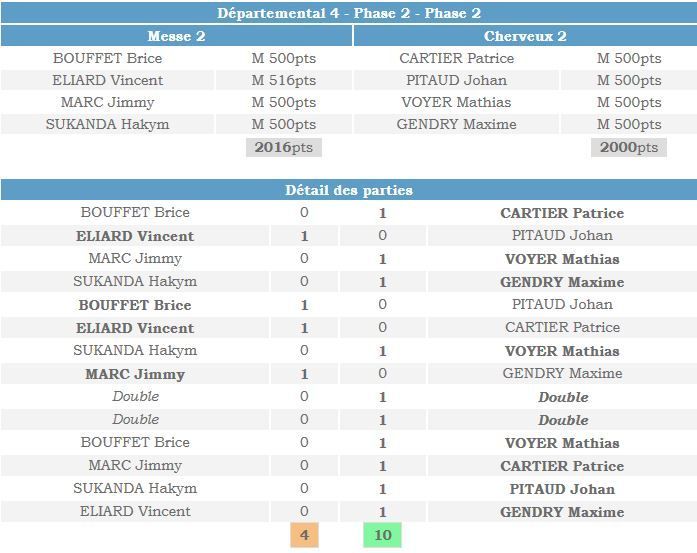Click the 2000pts team total
The height and width of the screenshot is (553, 697).
629,147
